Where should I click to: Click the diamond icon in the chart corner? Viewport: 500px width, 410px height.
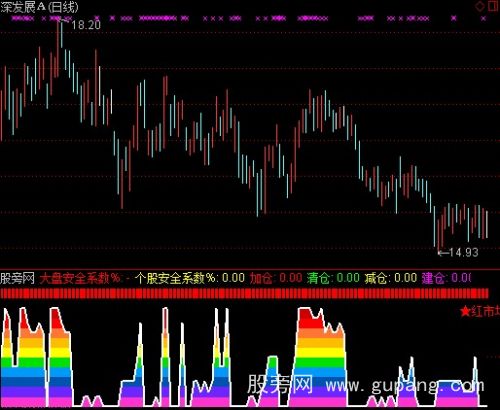tap(480, 6)
